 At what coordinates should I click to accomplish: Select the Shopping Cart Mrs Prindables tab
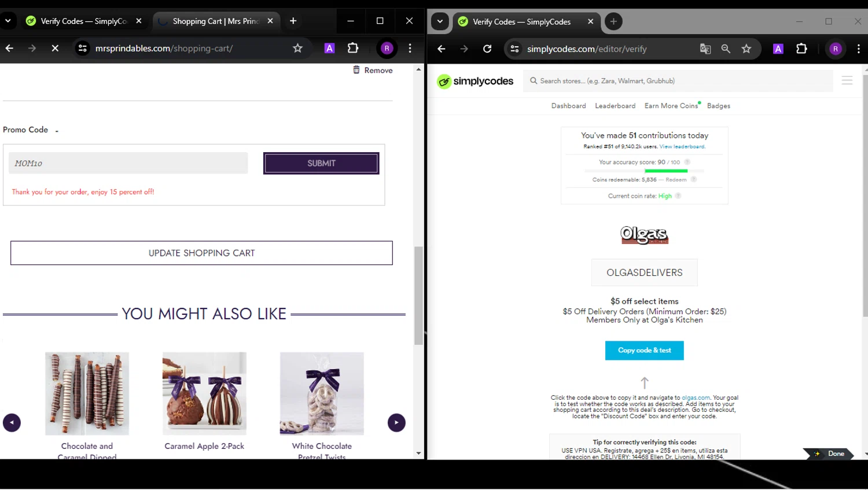coord(216,21)
